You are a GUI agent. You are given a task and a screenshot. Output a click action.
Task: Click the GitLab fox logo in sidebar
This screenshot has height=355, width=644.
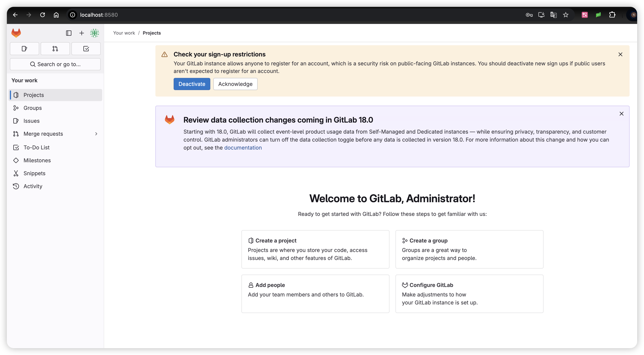click(16, 33)
